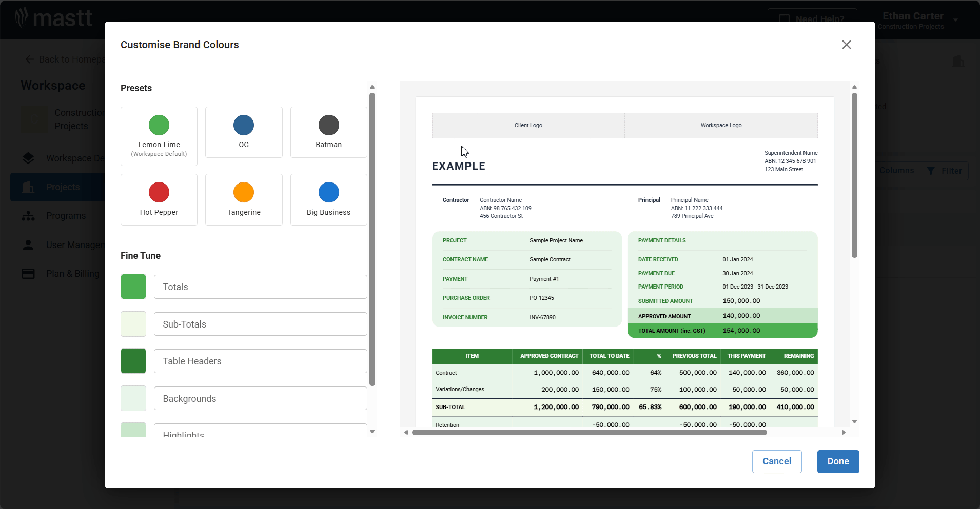The height and width of the screenshot is (509, 980).
Task: Click the preview scroll right arrow
Action: (844, 433)
